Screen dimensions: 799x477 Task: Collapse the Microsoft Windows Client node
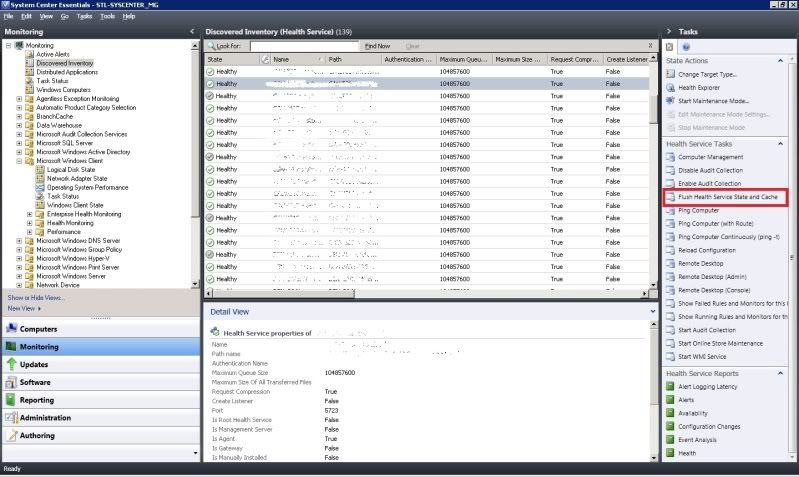coord(19,160)
